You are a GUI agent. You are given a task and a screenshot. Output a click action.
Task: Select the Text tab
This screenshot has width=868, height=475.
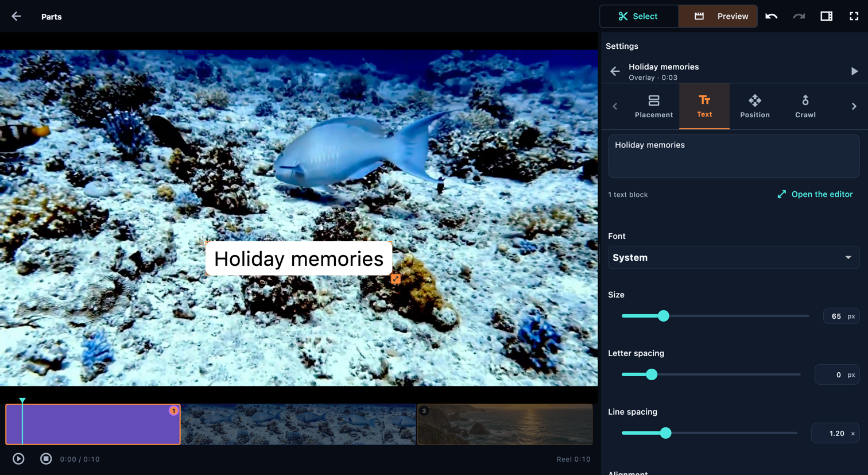(x=704, y=106)
